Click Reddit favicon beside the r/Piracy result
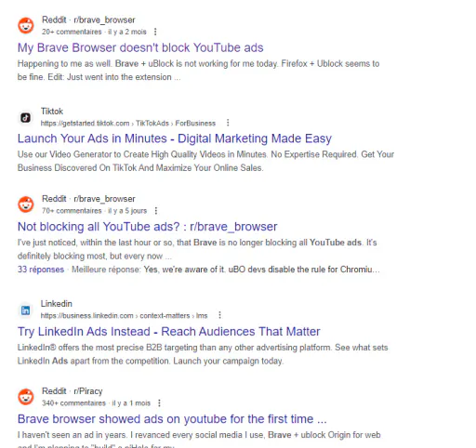476x448 pixels. pyautogui.click(x=26, y=397)
